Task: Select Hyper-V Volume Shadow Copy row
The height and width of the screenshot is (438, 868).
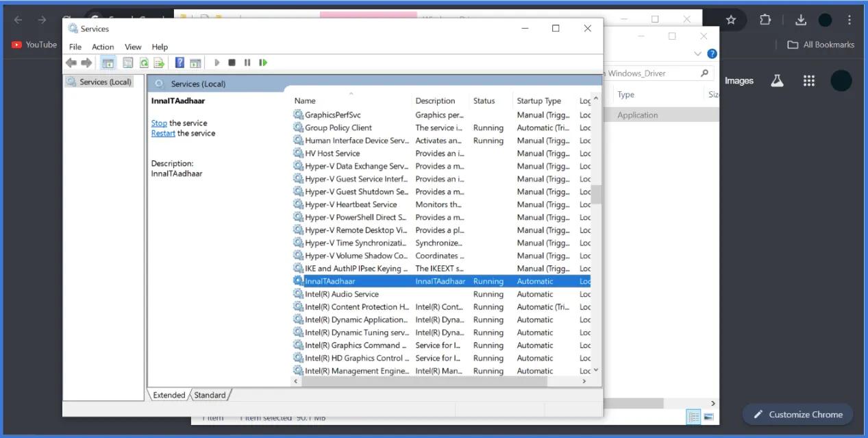Action: [441, 256]
